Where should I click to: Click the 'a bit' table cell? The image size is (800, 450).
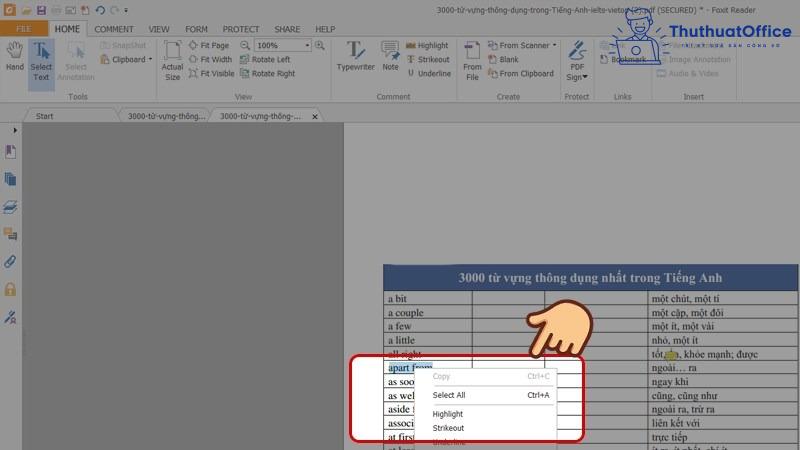(428, 298)
